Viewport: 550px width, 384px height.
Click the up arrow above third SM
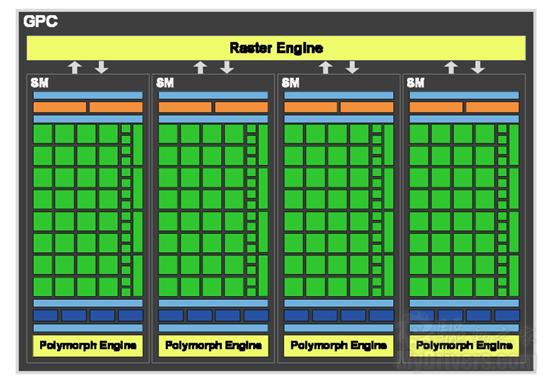click(326, 67)
